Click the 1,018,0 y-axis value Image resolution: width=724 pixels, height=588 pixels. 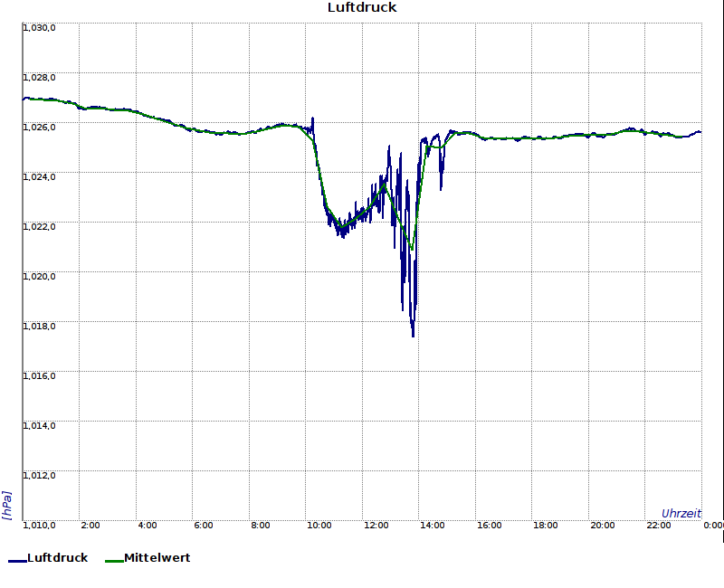click(39, 327)
